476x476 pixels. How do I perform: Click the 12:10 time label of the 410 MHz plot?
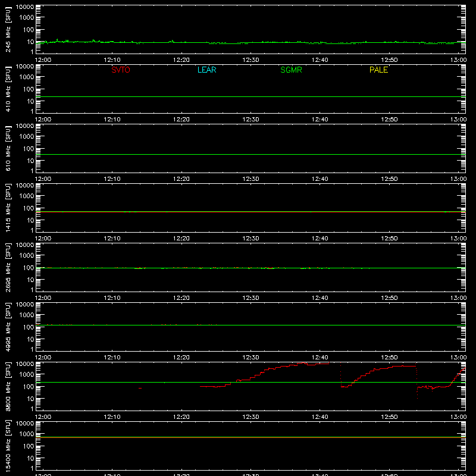click(112, 120)
